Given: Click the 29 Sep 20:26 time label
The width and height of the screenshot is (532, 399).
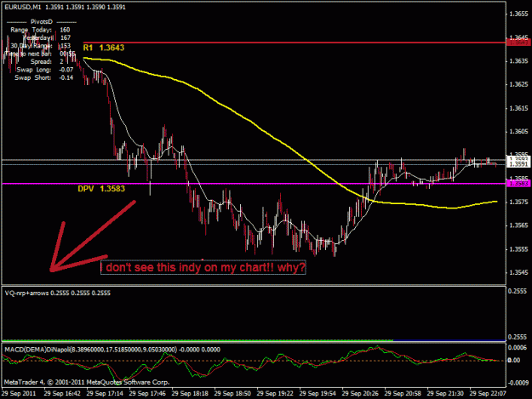Looking at the screenshot, I should pyautogui.click(x=360, y=394).
